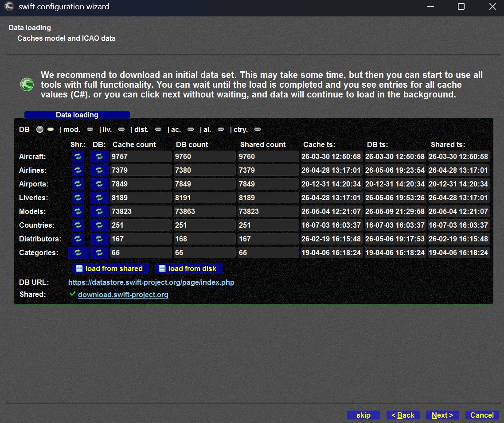This screenshot has width=504, height=423.
Task: Reload Categories data from shared (Shr) icon
Action: 78,253
